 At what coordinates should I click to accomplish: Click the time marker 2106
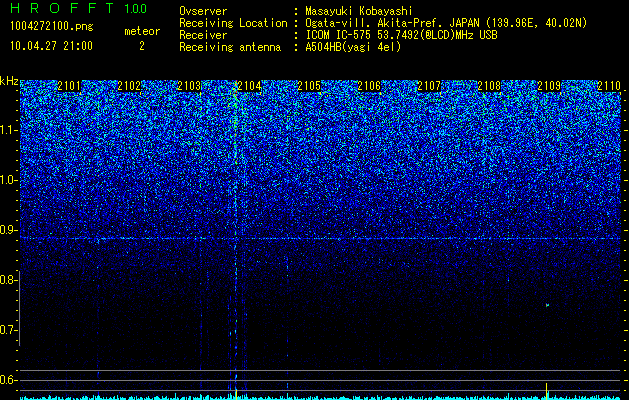click(369, 86)
